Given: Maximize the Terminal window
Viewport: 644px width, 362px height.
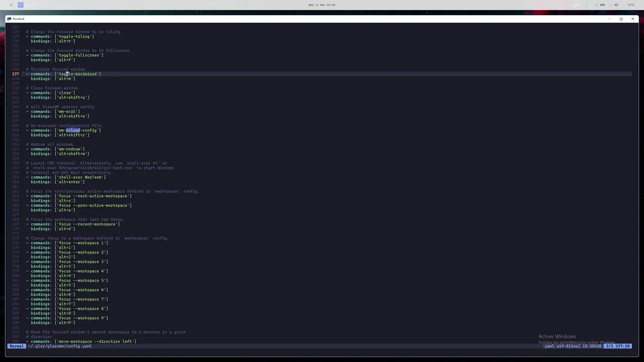Looking at the screenshot, I should tap(621, 19).
